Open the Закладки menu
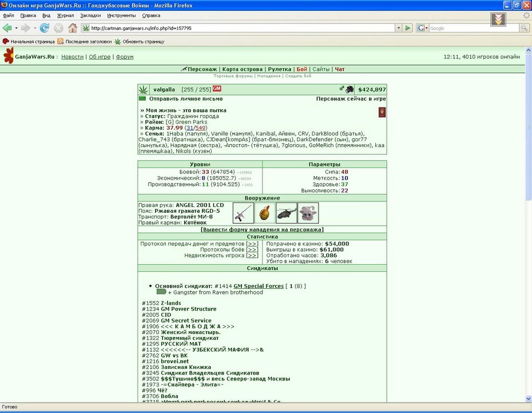 [90, 15]
